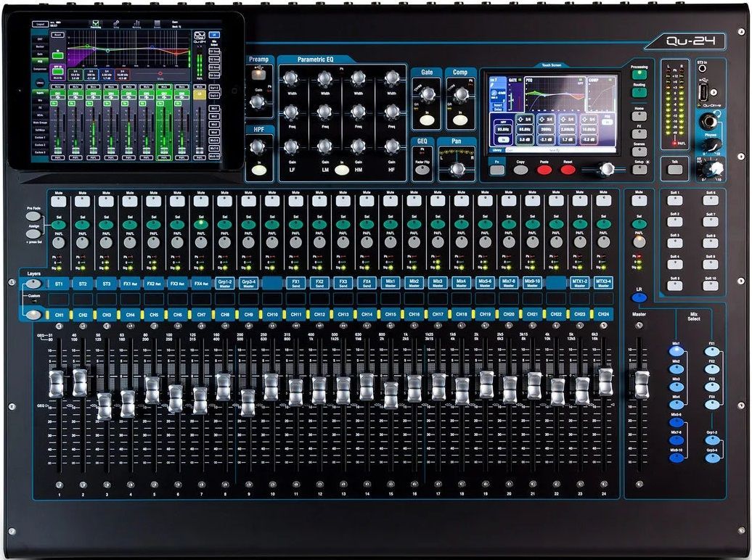Image resolution: width=752 pixels, height=560 pixels.
Task: Click the Phones level knob
Action: (712, 144)
